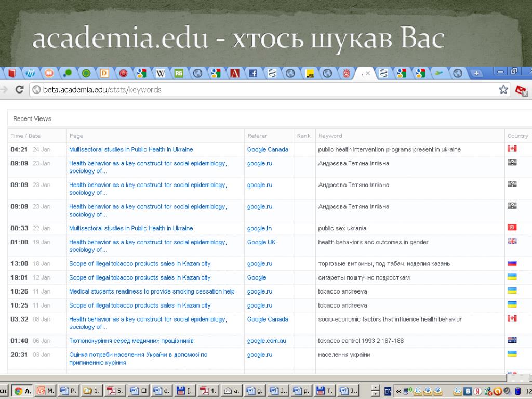Click the red mail extension icon
The width and height of the screenshot is (532, 399).
(522, 90)
